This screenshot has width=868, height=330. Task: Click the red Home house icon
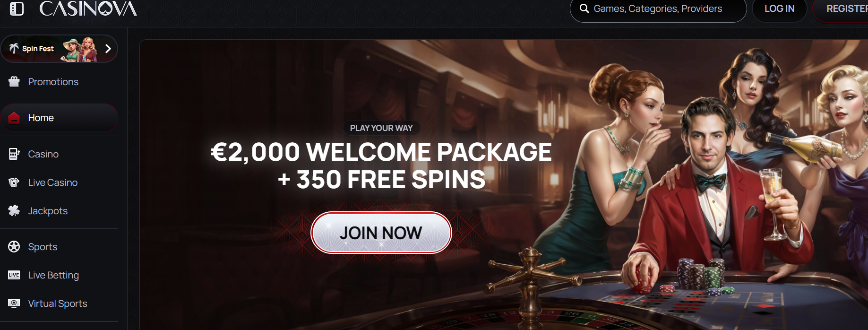coord(14,118)
